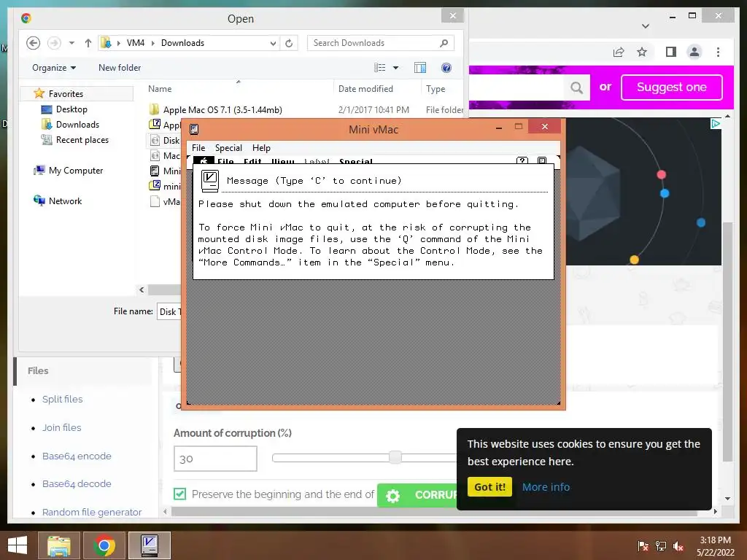Viewport: 747px width, 560px height.
Task: Click the File name input field
Action: (169, 312)
